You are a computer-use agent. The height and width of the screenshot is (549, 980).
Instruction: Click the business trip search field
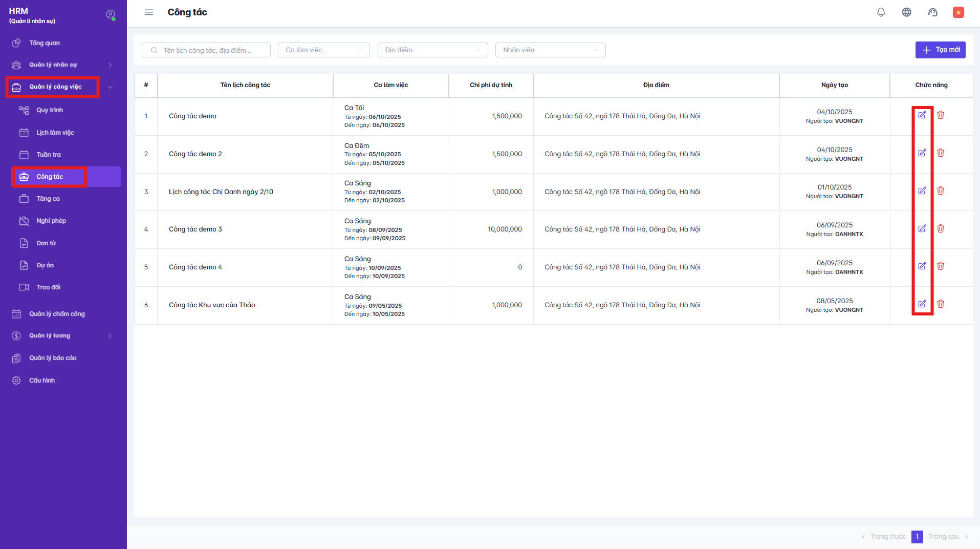click(211, 50)
